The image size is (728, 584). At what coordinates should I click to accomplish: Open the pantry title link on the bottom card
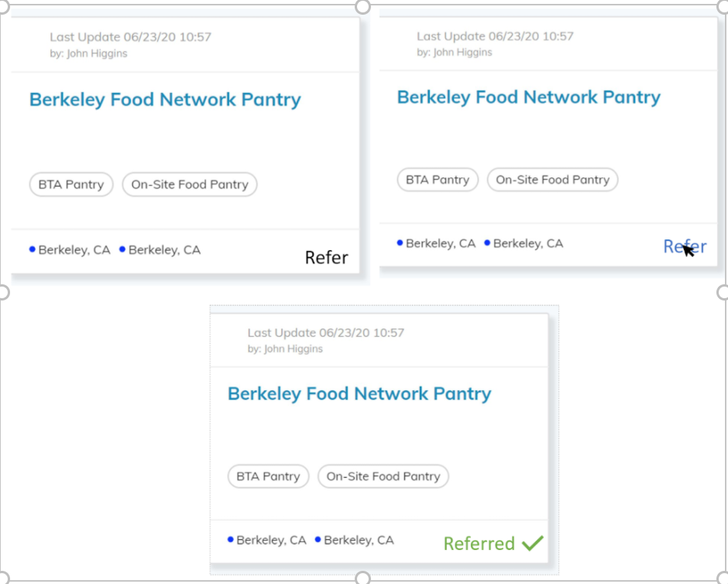click(x=359, y=393)
